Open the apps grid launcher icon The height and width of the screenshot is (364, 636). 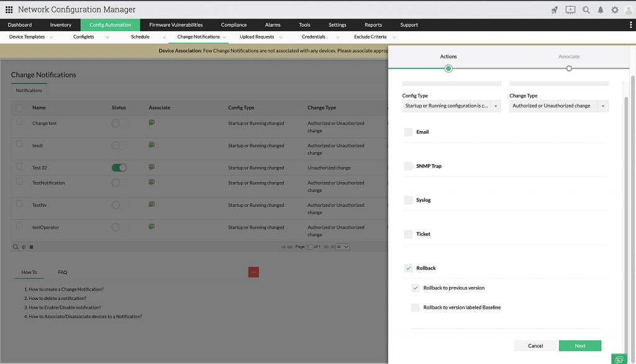(x=9, y=10)
